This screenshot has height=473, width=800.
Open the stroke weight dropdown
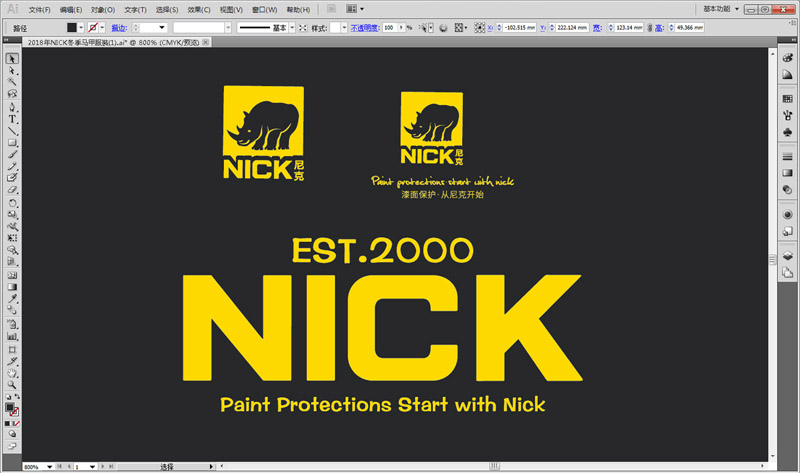[x=162, y=28]
